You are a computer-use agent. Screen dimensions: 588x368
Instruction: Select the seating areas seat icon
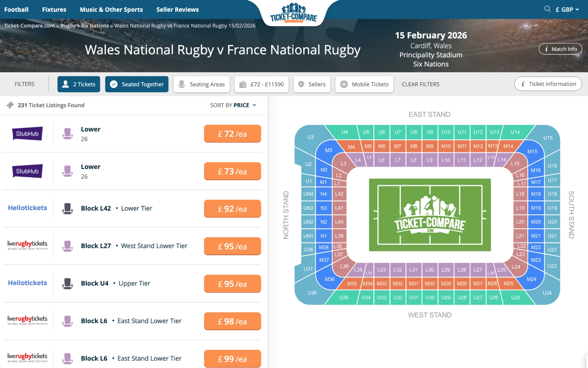(182, 84)
